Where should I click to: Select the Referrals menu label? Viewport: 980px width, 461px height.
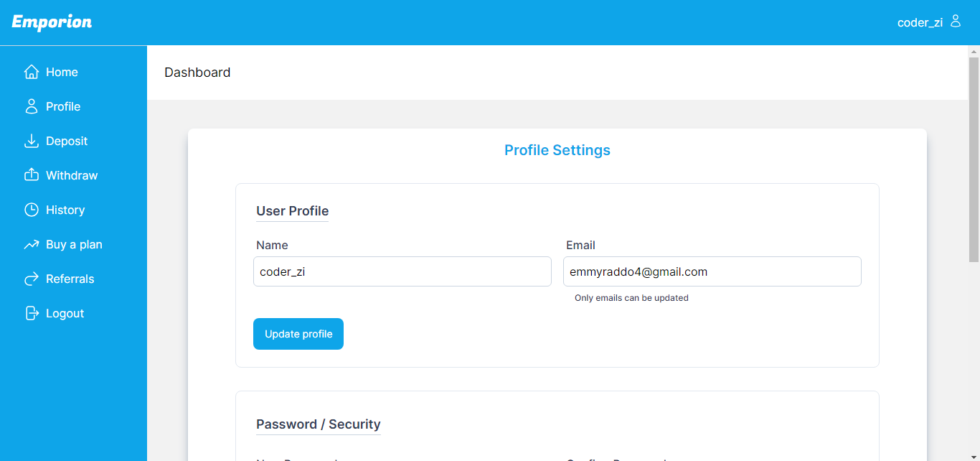70,279
